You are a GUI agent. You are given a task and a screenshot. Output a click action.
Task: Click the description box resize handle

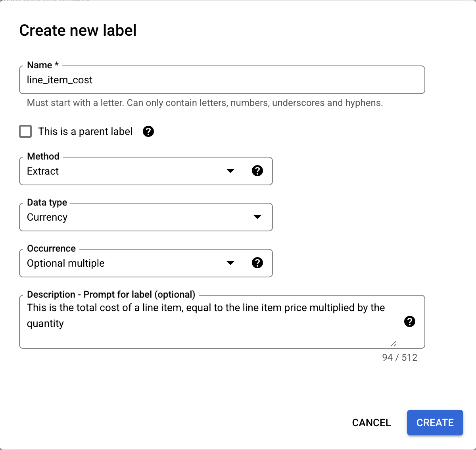point(393,344)
